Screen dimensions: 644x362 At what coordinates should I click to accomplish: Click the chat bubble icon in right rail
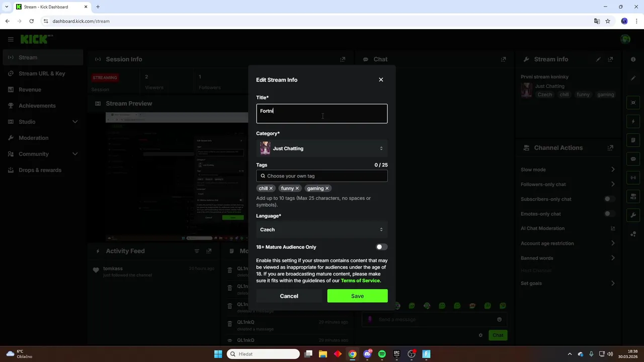click(633, 159)
